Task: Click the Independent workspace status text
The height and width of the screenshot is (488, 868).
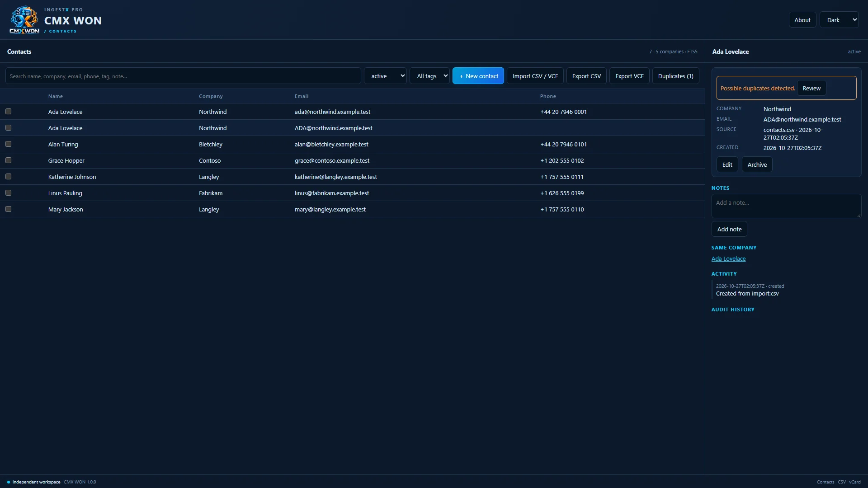Action: point(36,482)
